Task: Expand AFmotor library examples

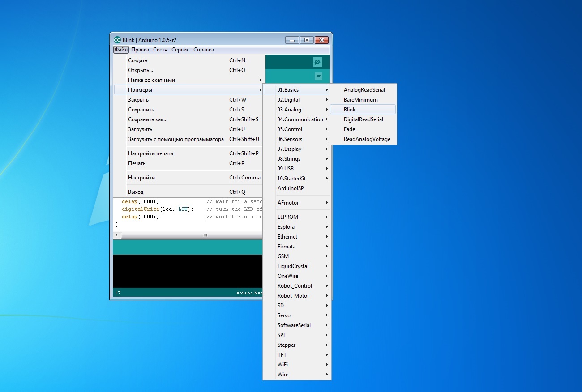Action: (297, 203)
